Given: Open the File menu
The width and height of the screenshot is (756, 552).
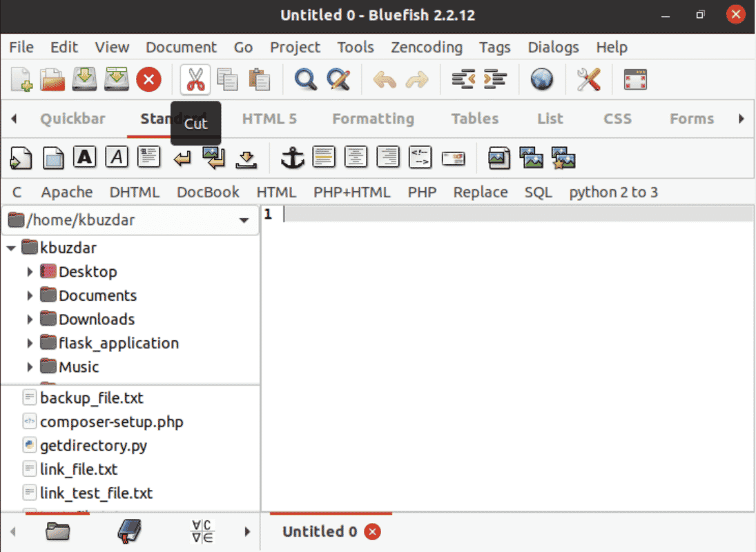Looking at the screenshot, I should coord(21,47).
